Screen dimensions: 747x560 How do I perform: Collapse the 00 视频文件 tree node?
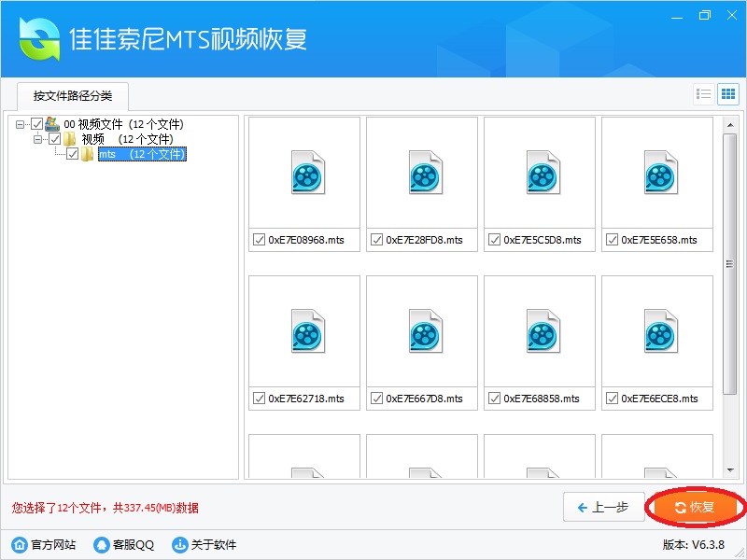click(x=21, y=124)
